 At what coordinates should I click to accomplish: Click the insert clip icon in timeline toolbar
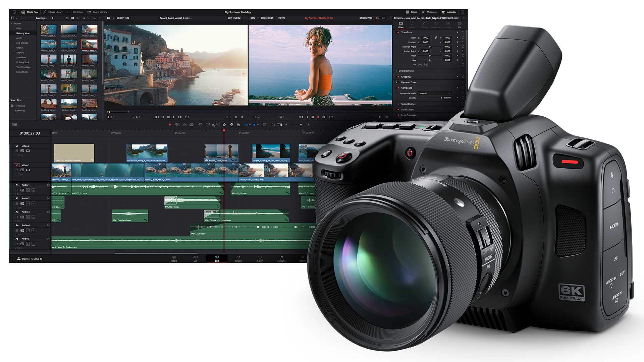pos(201,125)
